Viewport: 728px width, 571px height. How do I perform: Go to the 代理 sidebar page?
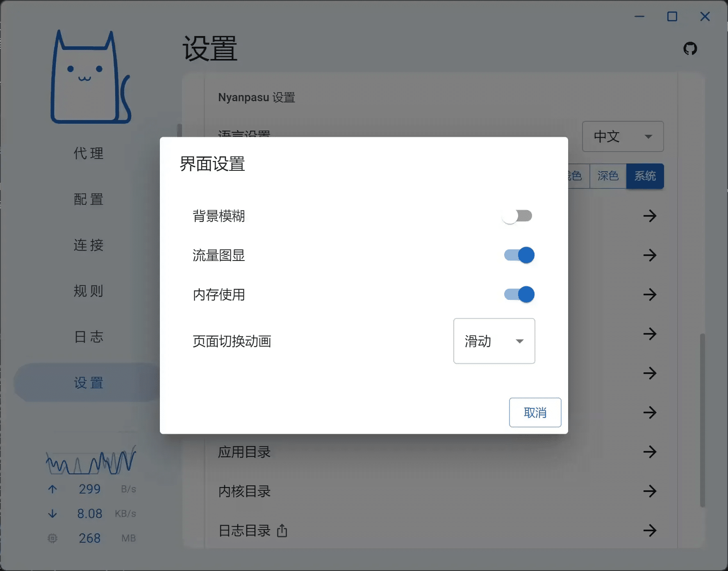point(89,154)
